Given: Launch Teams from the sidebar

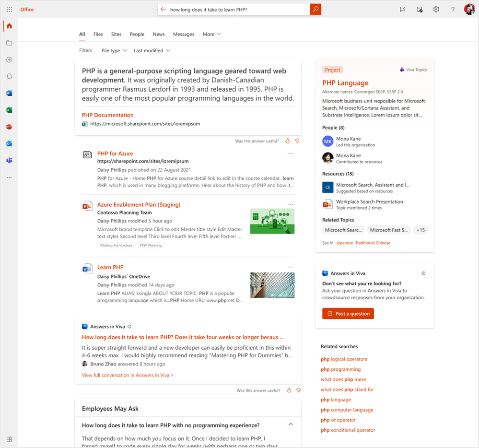Looking at the screenshot, I should (9, 160).
